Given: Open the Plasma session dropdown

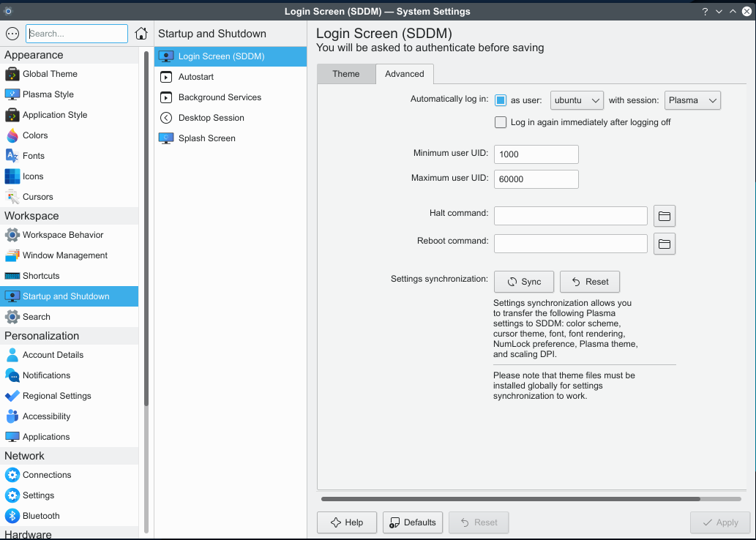Looking at the screenshot, I should (x=692, y=100).
